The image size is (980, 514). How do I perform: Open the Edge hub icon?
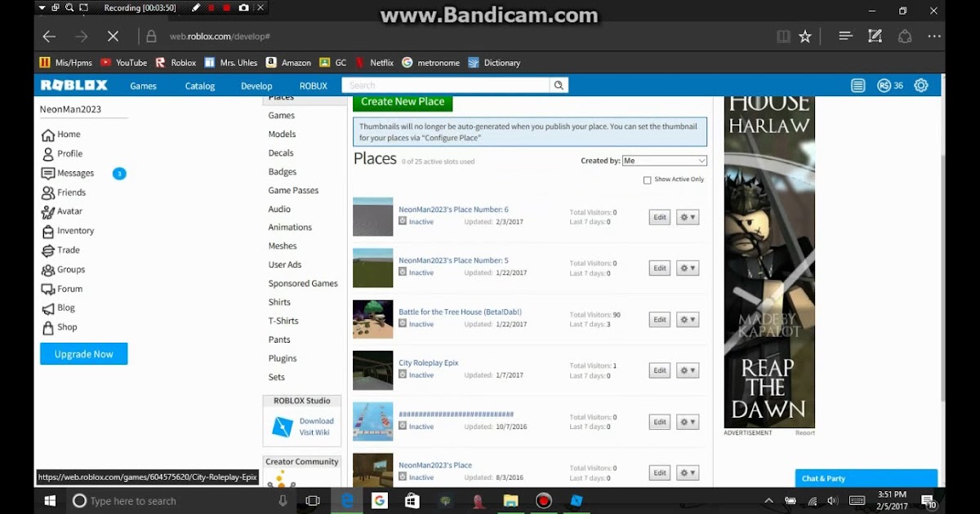point(846,36)
